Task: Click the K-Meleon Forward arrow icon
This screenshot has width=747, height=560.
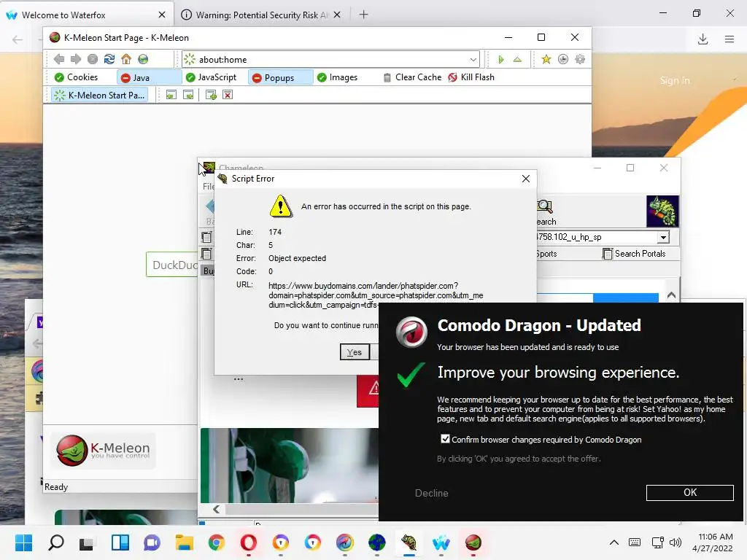Action: point(76,59)
